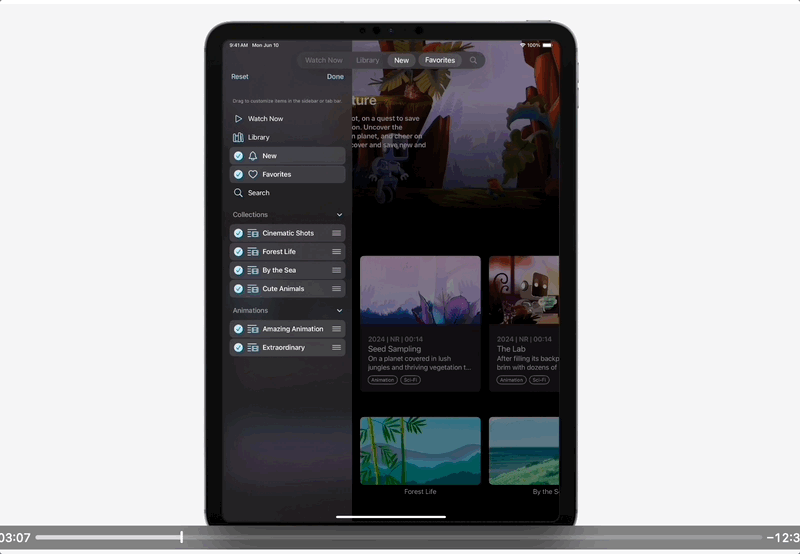Toggle the By the Sea checkmark

[x=238, y=270]
